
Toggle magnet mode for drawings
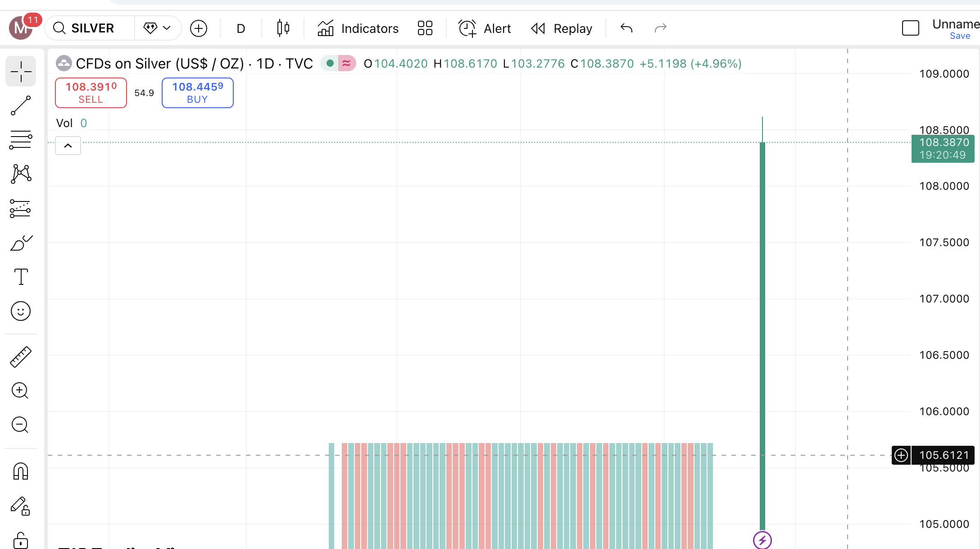coord(21,471)
